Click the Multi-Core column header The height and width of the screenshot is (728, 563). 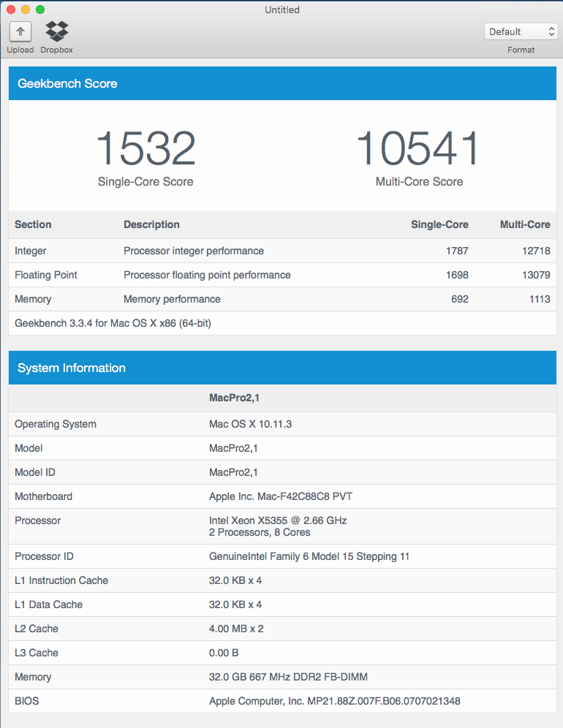525,224
